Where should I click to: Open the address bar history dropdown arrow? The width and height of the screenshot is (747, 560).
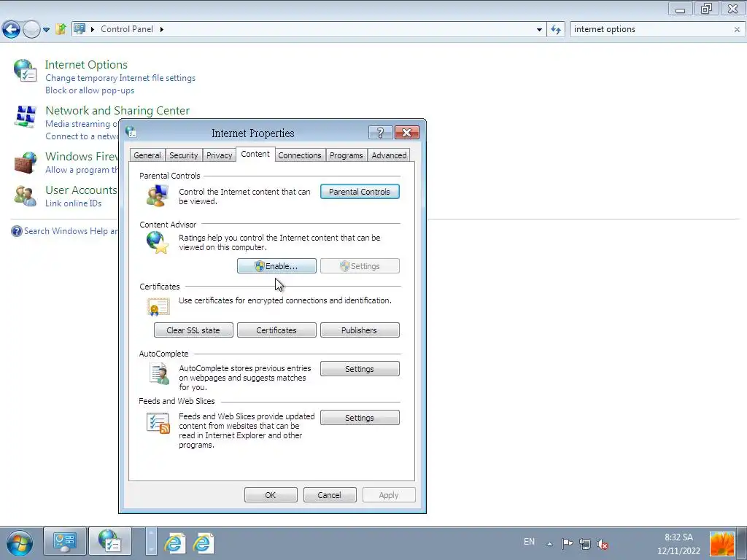(539, 29)
